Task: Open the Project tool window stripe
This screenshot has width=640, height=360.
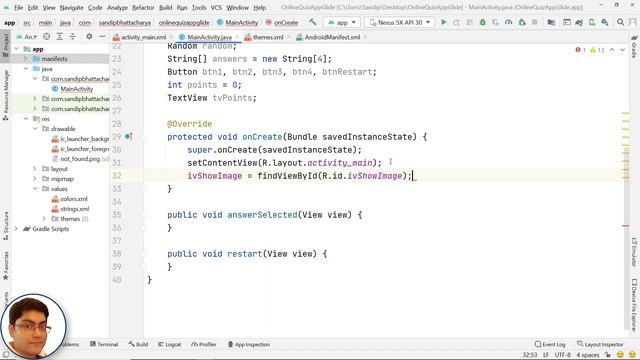Action: (x=6, y=45)
